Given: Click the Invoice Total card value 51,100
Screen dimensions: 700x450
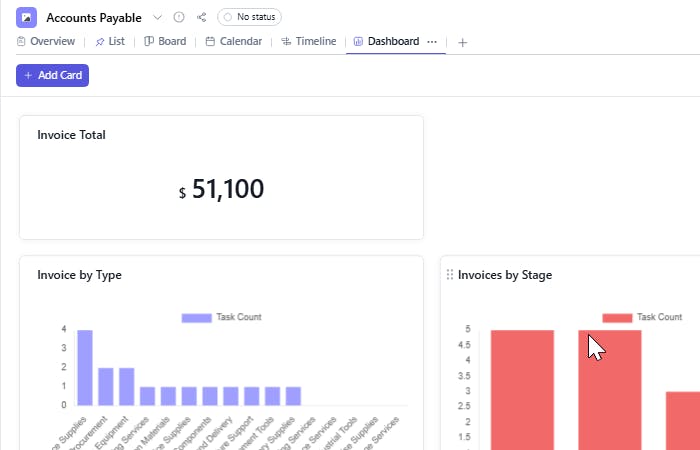Looking at the screenshot, I should click(x=227, y=190).
